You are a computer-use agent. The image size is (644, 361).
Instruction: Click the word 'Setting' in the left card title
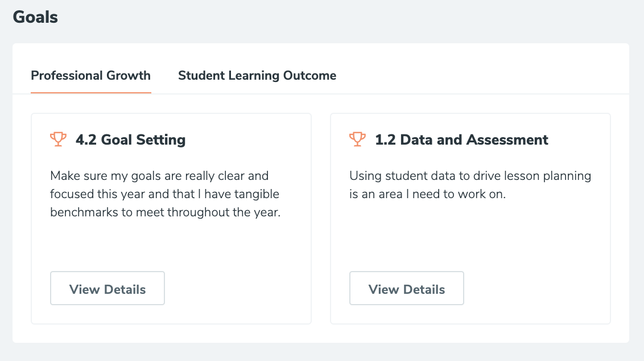[161, 140]
